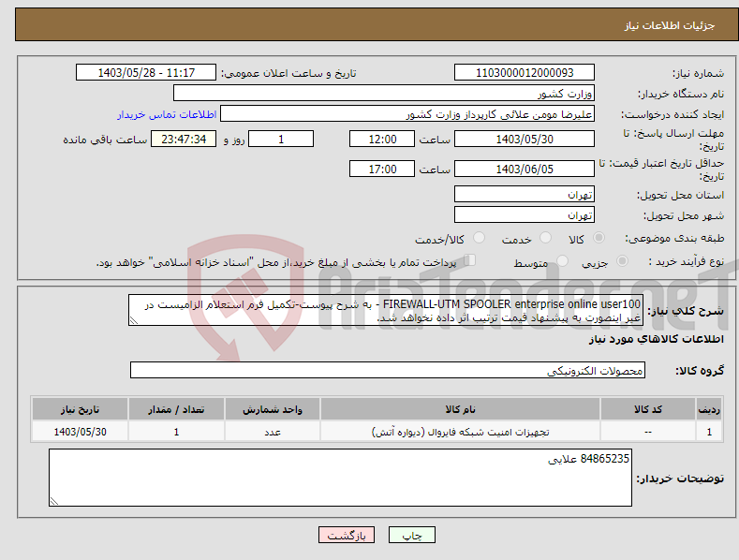This screenshot has height=560, width=739.
Task: Click the گروه کالا label
Action: (x=700, y=371)
